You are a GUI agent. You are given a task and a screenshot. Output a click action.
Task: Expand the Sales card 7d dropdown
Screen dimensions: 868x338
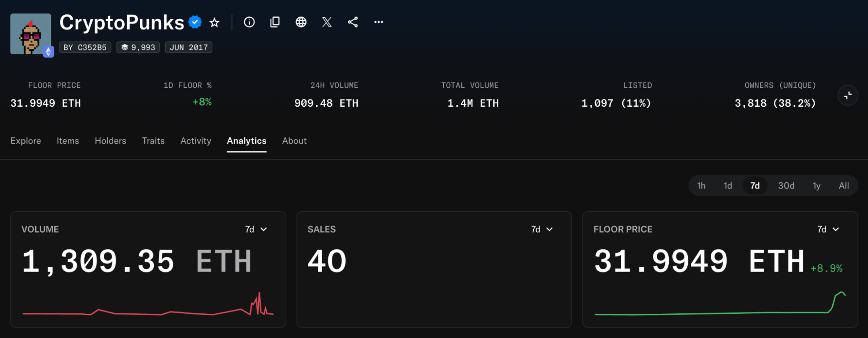[542, 229]
